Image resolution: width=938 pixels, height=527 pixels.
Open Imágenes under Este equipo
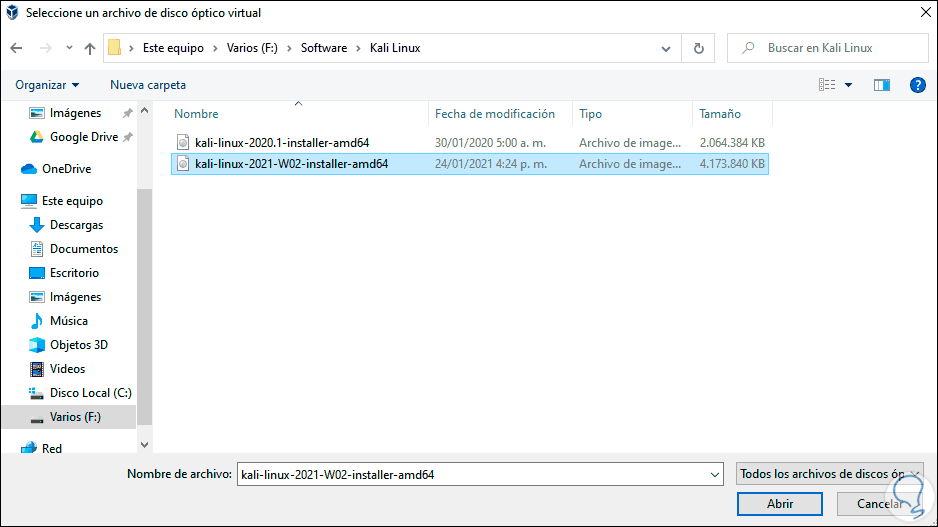point(75,297)
